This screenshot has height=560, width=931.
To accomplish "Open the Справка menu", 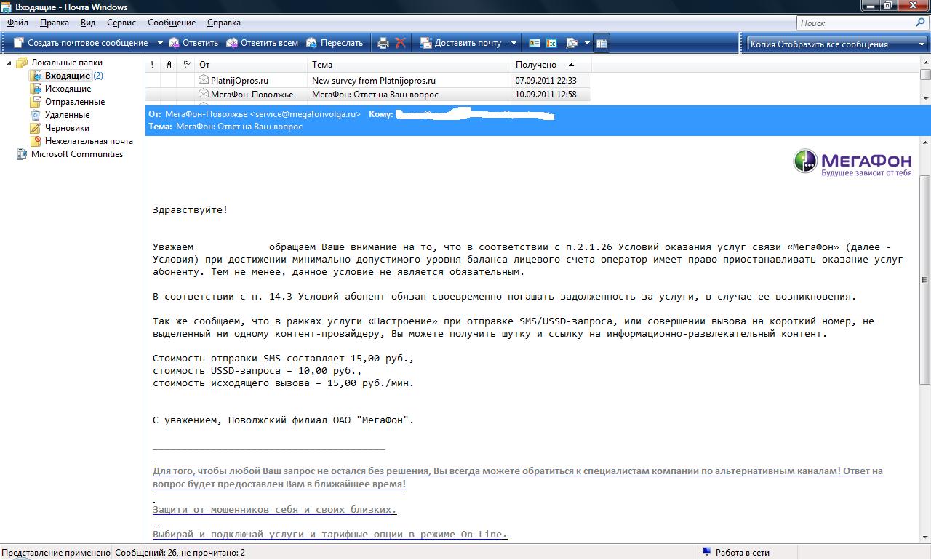I will pos(224,23).
